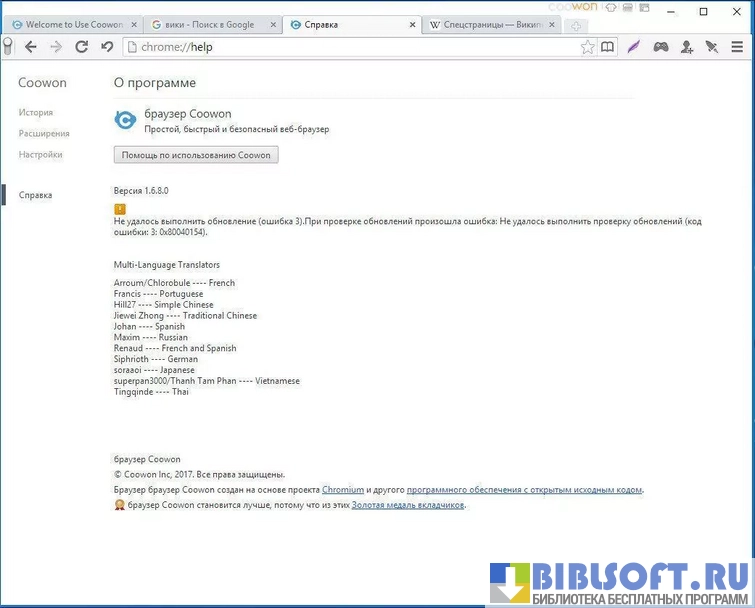Click the add user toolbar icon
Image resolution: width=755 pixels, height=608 pixels.
point(687,47)
